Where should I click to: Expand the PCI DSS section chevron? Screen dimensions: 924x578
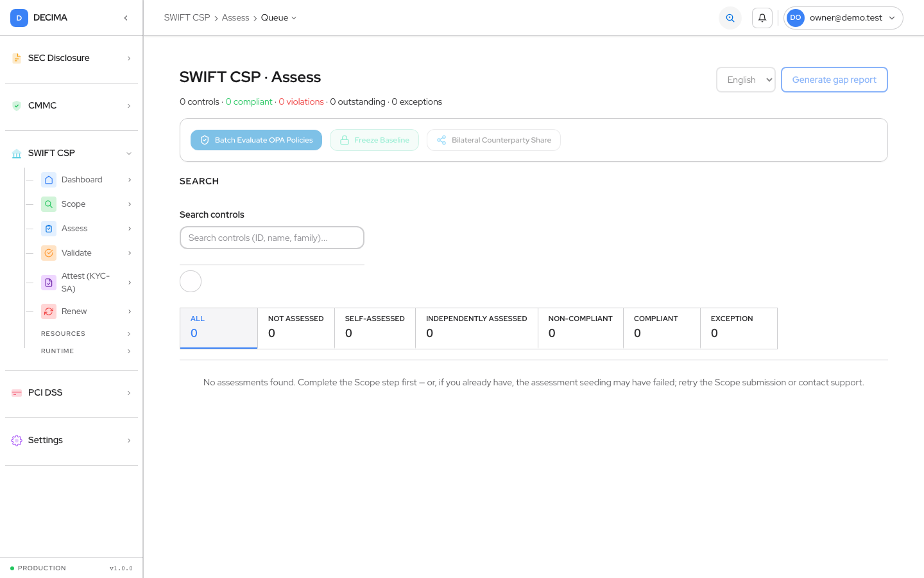click(x=129, y=393)
